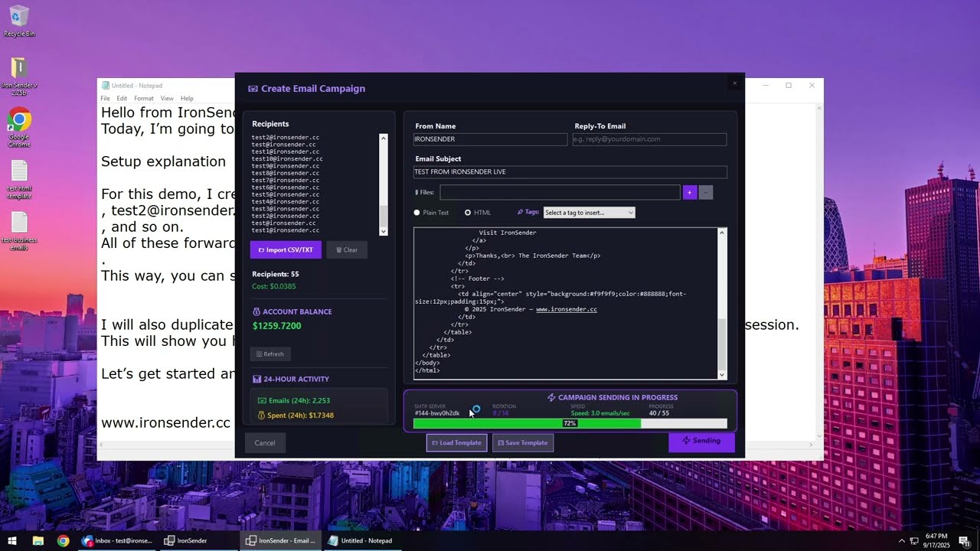Click the HTML editor scrollbar up arrow
The image size is (980, 551).
722,233
